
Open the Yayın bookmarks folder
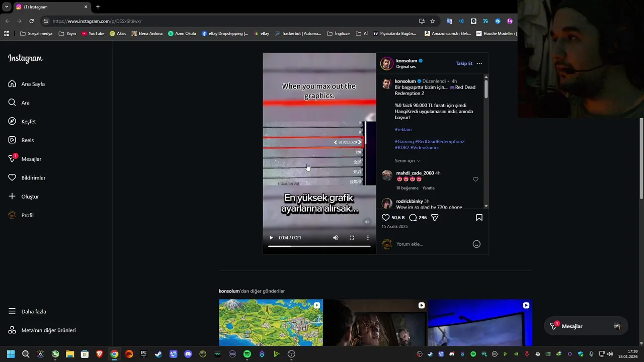tap(67, 34)
